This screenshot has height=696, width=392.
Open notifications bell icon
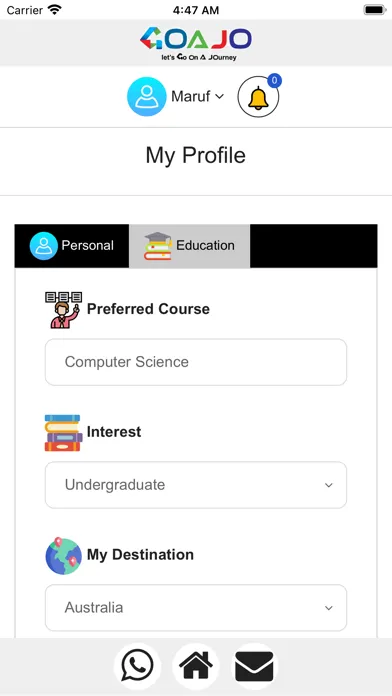pos(258,97)
